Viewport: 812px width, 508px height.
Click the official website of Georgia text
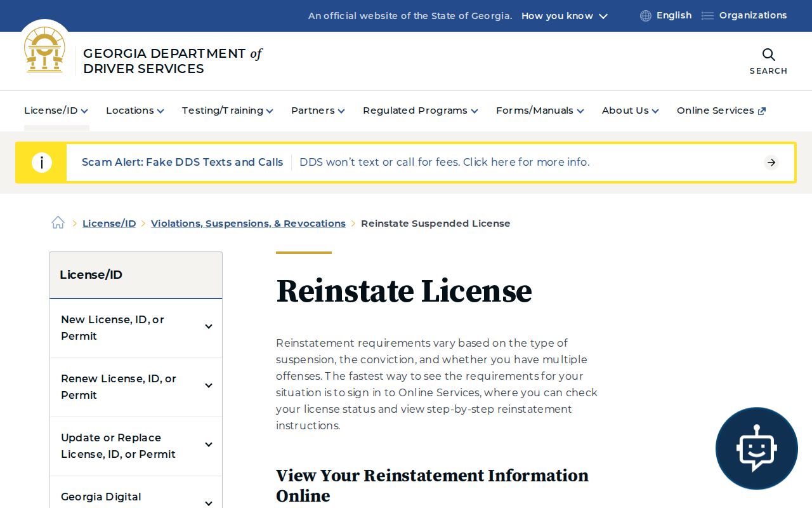[x=410, y=16]
